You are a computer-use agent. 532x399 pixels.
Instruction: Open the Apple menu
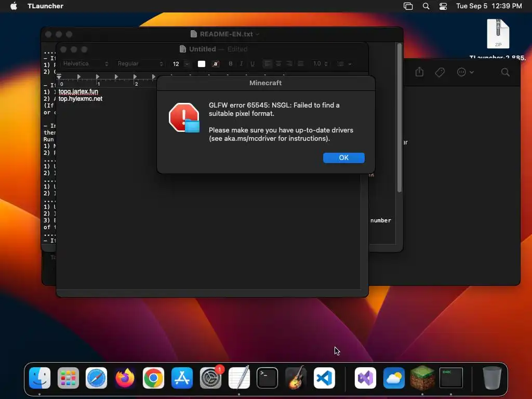[x=14, y=6]
